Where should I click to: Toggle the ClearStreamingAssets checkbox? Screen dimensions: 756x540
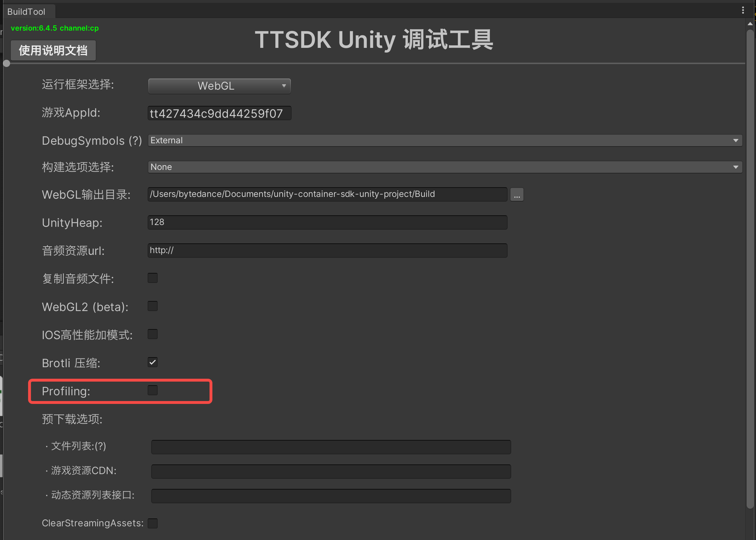click(153, 523)
